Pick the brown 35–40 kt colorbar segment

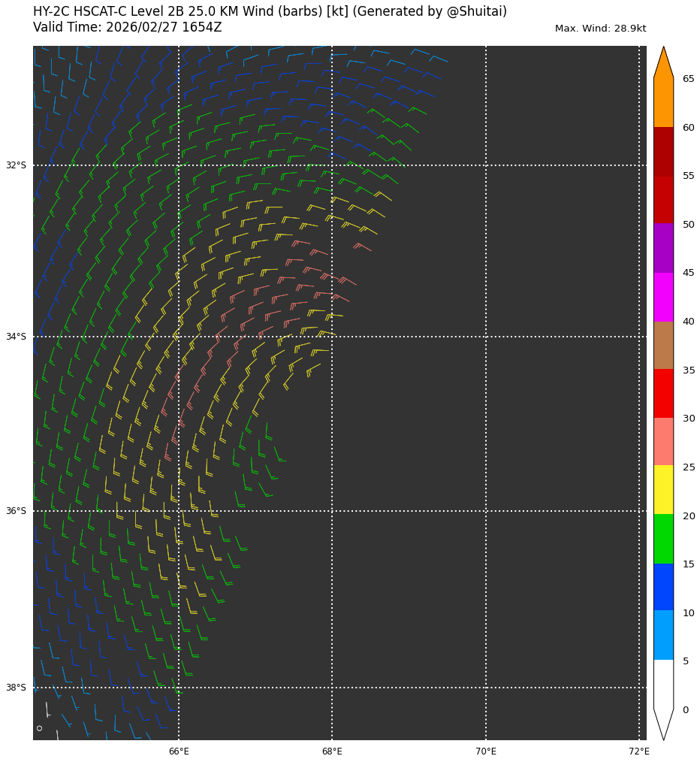(x=663, y=345)
